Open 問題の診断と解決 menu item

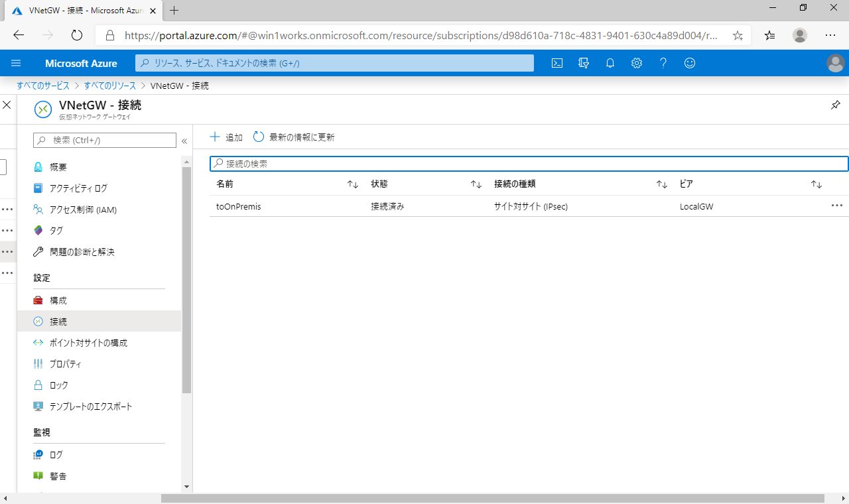pos(99,252)
